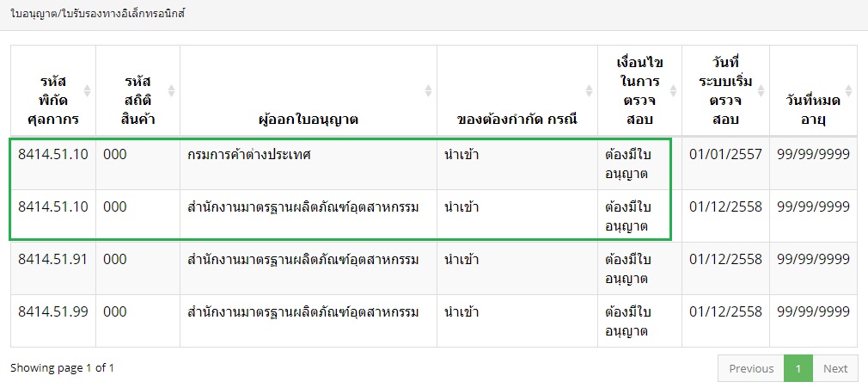Click sort arrows in รหัสสถิติสินค้า column header
The height and width of the screenshot is (388, 868).
point(170,90)
